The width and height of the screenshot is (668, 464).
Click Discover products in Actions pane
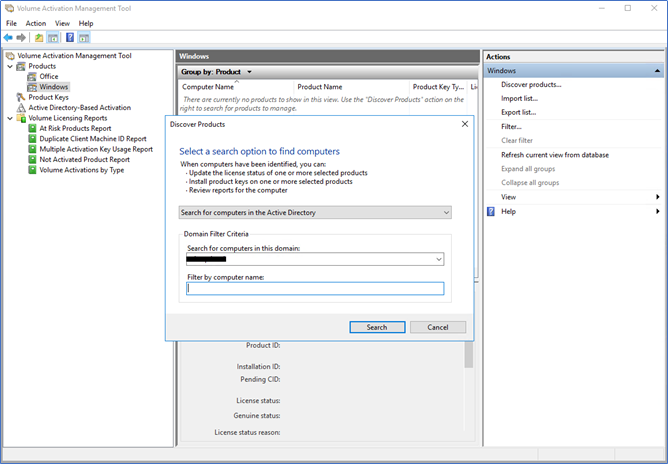coord(531,84)
